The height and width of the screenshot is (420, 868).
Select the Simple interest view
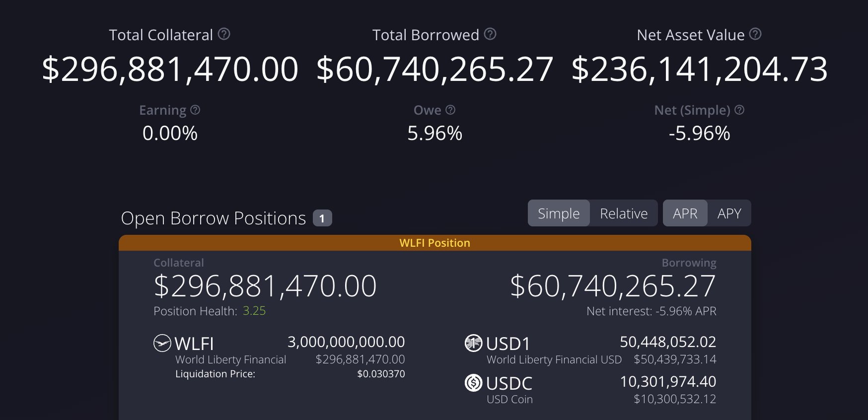coord(559,213)
